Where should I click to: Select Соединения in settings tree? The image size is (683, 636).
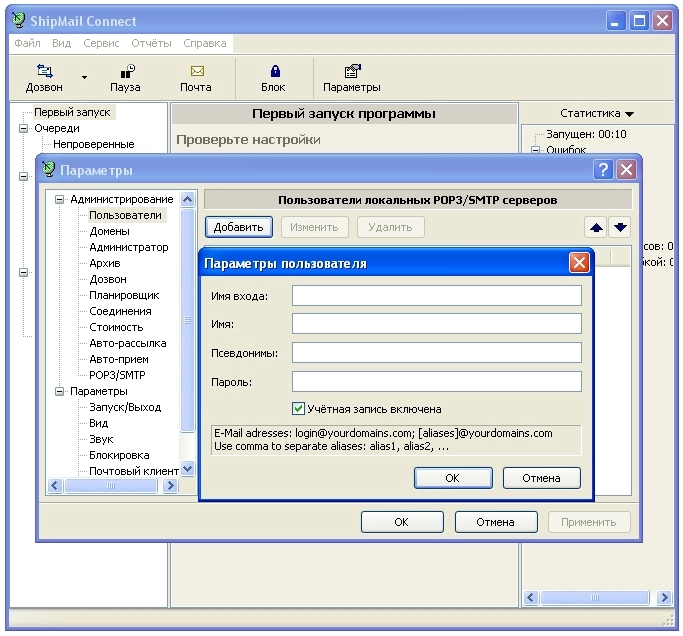click(x=120, y=311)
